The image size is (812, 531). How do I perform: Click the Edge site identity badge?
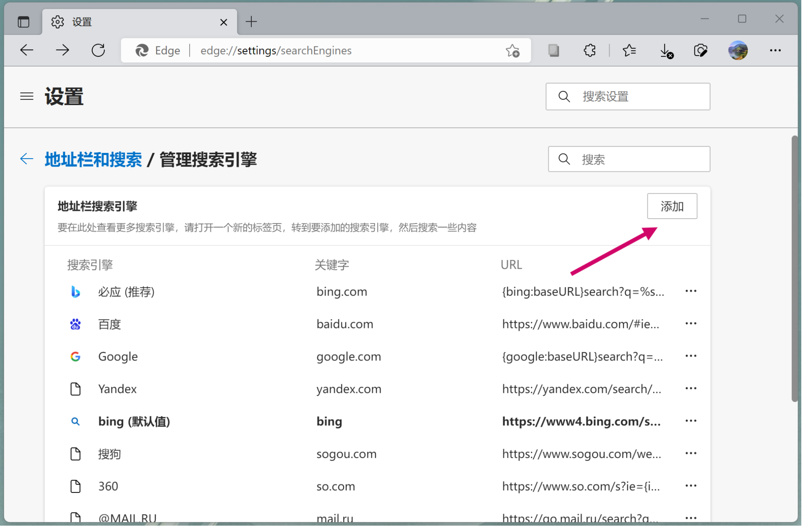pos(158,51)
